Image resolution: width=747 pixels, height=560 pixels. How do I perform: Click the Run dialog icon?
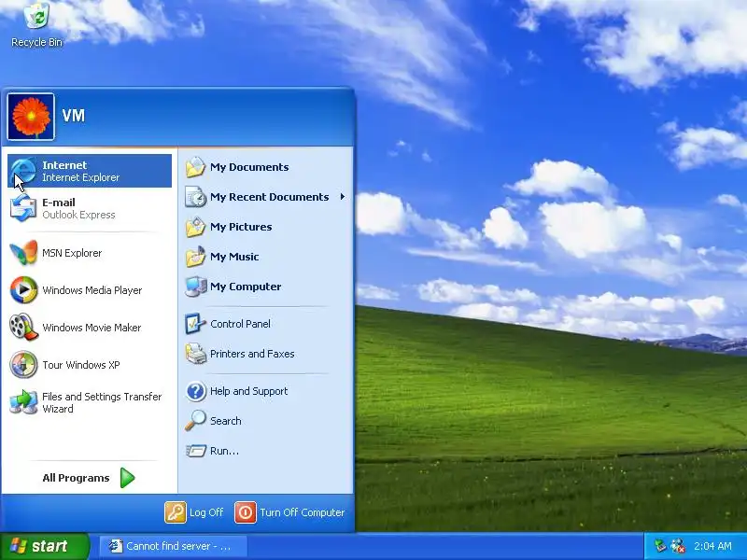195,451
